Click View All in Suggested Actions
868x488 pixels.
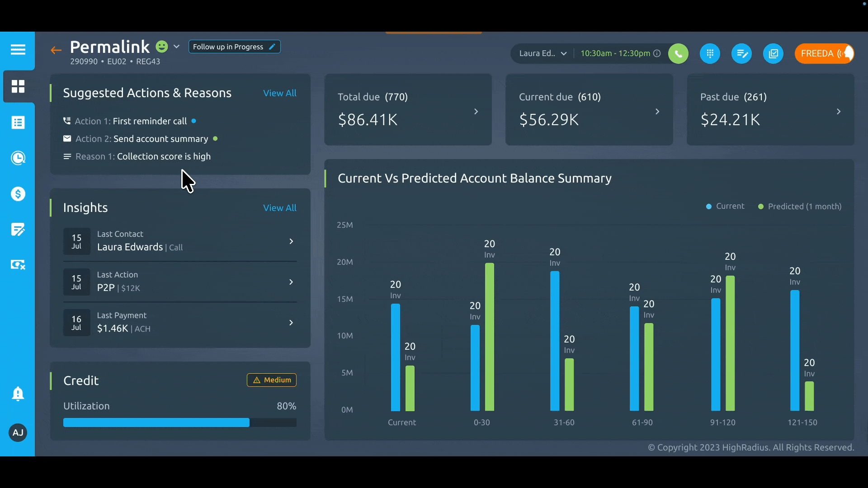tap(280, 93)
